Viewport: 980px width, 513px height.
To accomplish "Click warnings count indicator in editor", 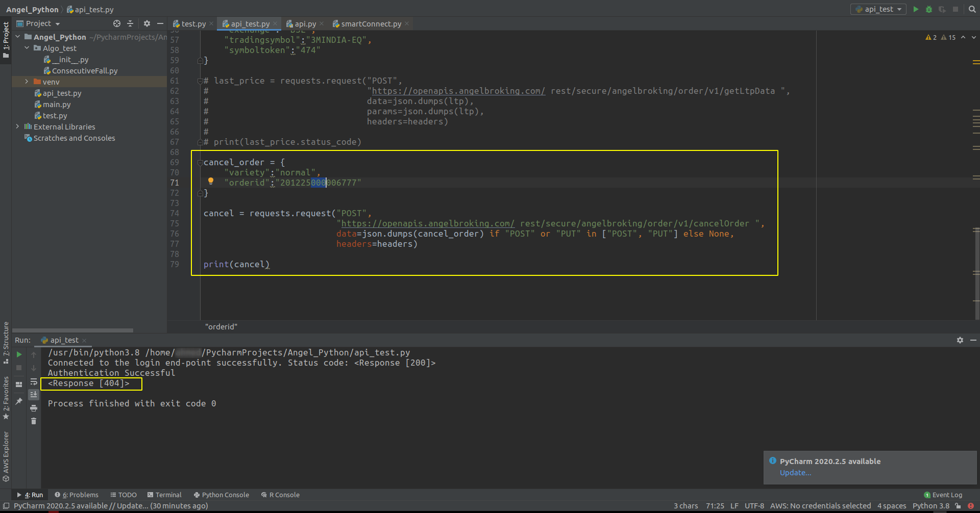I will pos(940,37).
